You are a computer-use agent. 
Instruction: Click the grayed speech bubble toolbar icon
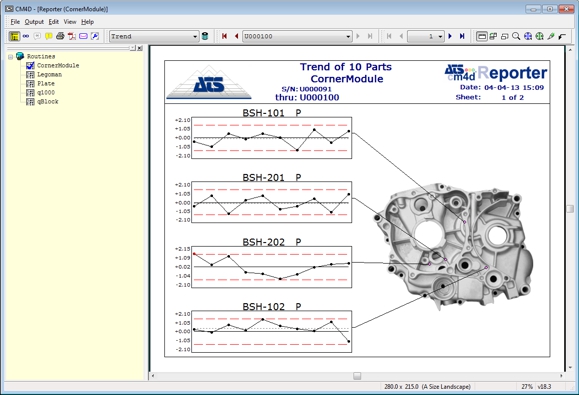[x=37, y=36]
